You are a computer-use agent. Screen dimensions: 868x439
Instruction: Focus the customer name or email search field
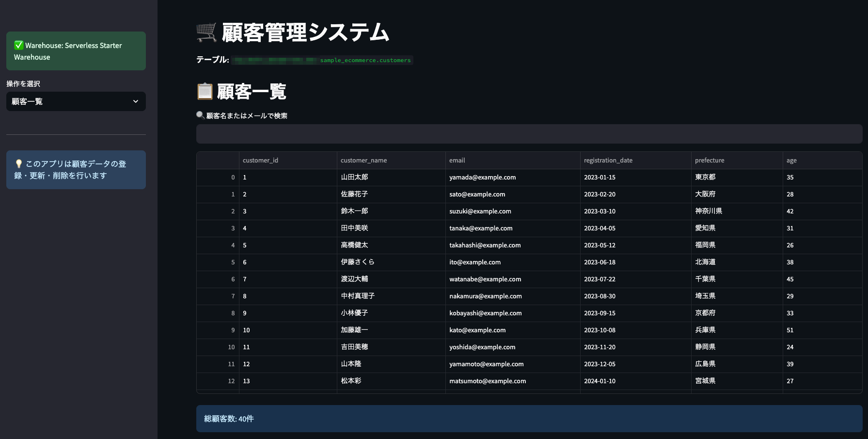click(529, 134)
